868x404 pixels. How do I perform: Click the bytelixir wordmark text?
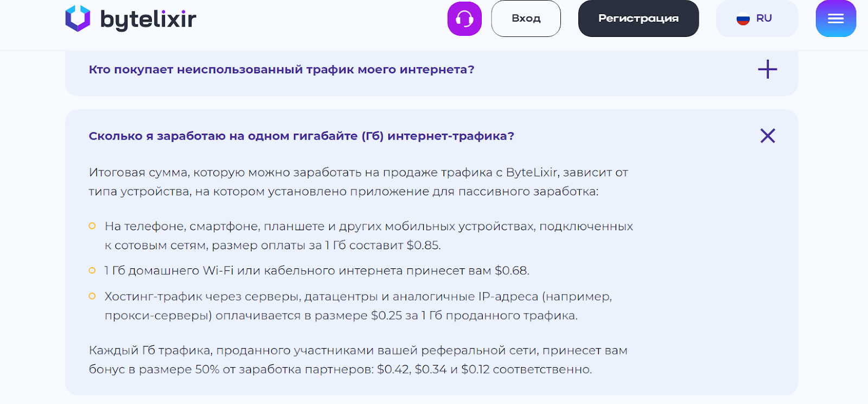148,20
